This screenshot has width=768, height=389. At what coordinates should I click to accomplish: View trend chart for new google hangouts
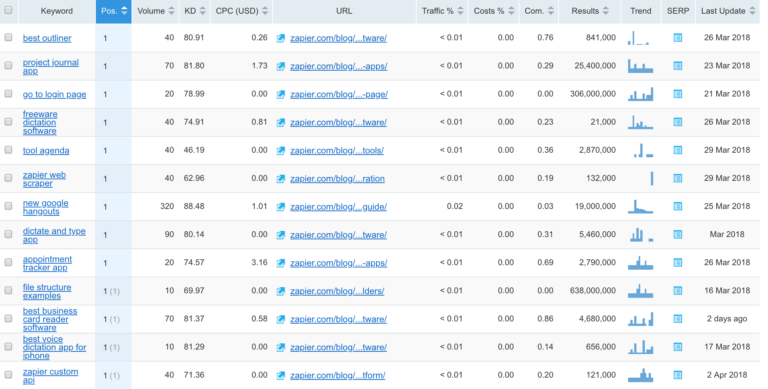coord(641,206)
